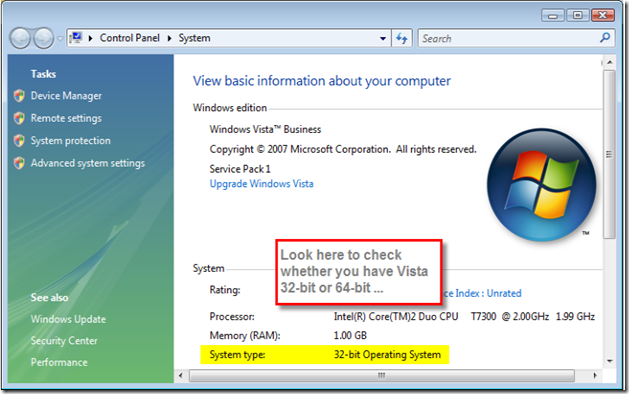This screenshot has height=394, width=629.
Task: Click the horizontal scrollbar left arrow
Action: pos(181,376)
